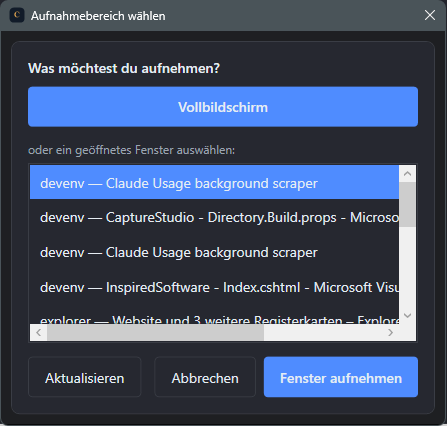The width and height of the screenshot is (447, 426).
Task: Click the Vollbildschirm button
Action: pos(223,107)
